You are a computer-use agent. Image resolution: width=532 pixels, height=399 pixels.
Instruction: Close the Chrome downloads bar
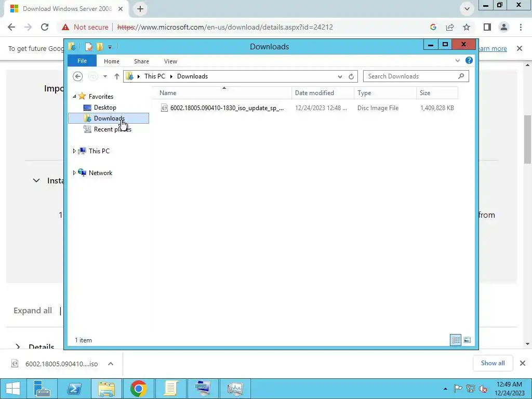[523, 363]
